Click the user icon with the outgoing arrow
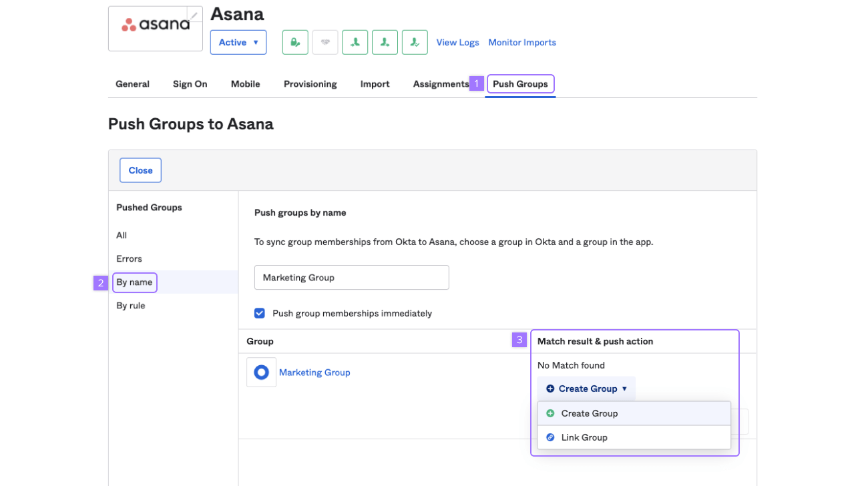868x486 pixels. [x=385, y=42]
